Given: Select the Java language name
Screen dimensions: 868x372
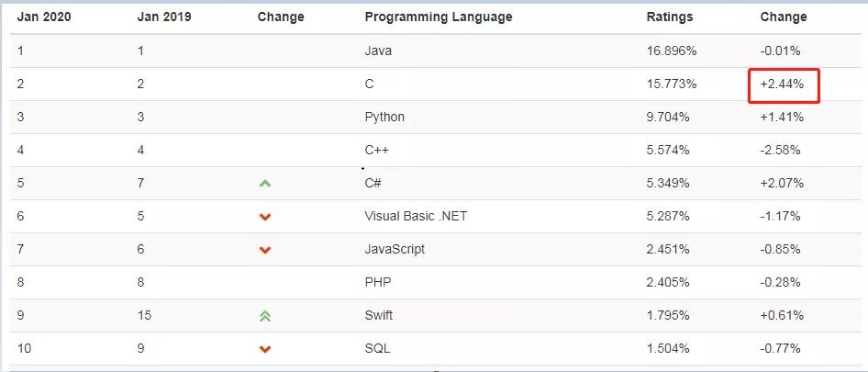Looking at the screenshot, I should tap(378, 51).
